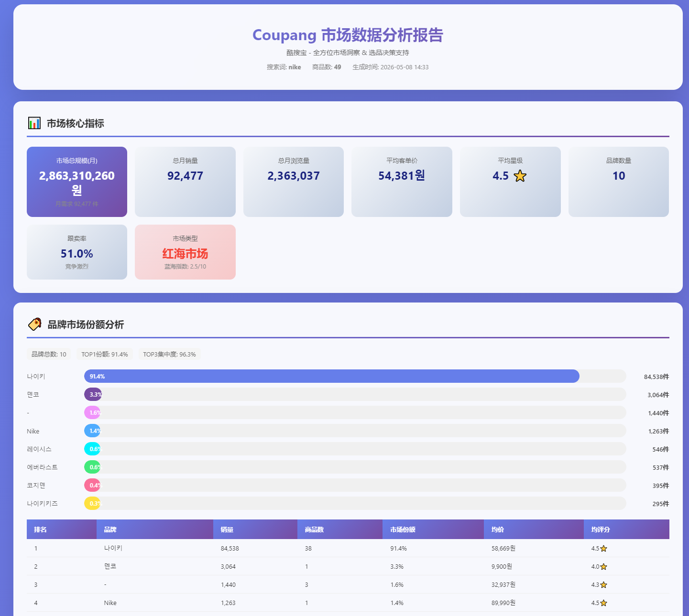Click the 商品数: 49 label in header
This screenshot has height=616, width=689.
click(327, 67)
